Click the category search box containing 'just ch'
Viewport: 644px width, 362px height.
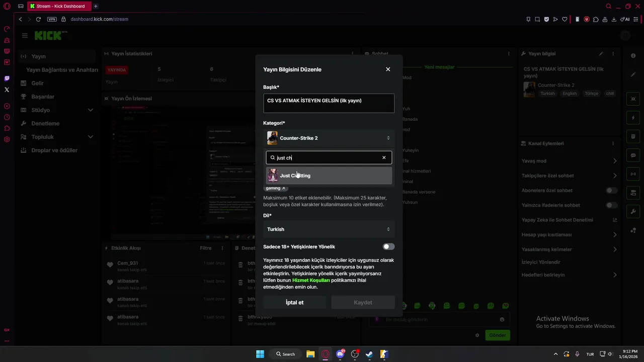[x=329, y=157]
